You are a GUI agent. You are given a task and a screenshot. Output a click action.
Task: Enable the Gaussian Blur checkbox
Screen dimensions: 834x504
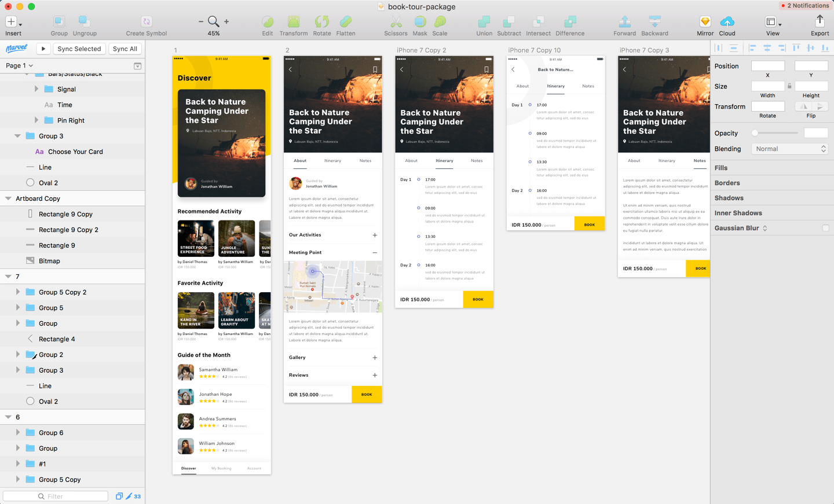point(825,228)
